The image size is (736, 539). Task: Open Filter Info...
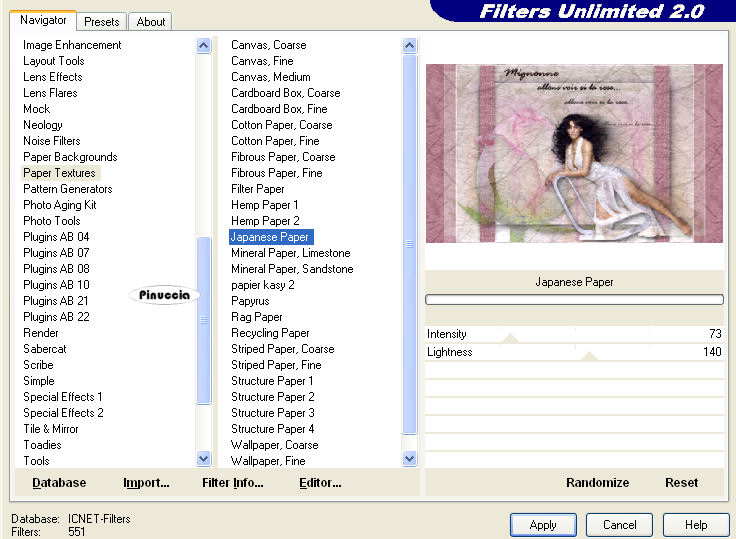pyautogui.click(x=232, y=483)
